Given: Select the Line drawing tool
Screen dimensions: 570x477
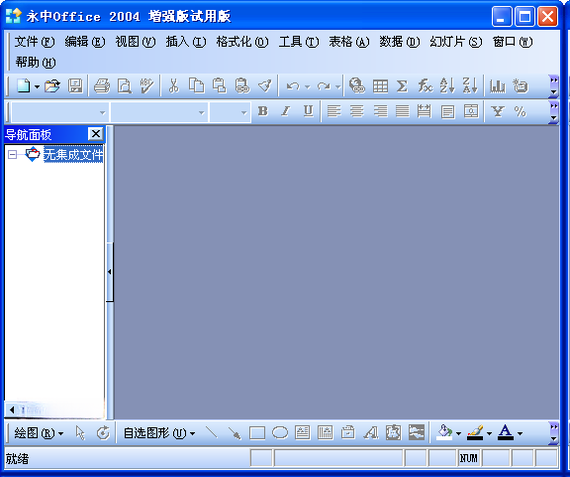Looking at the screenshot, I should 212,433.
